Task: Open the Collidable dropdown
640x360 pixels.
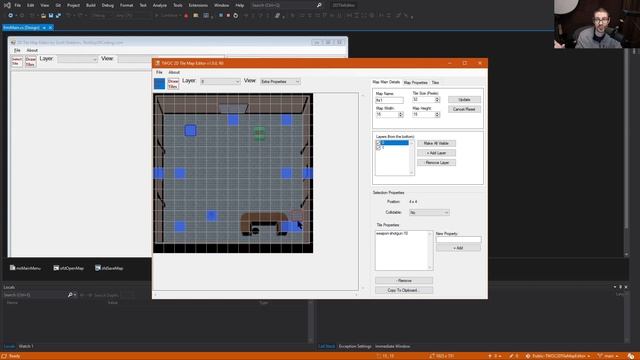Action: pyautogui.click(x=429, y=213)
